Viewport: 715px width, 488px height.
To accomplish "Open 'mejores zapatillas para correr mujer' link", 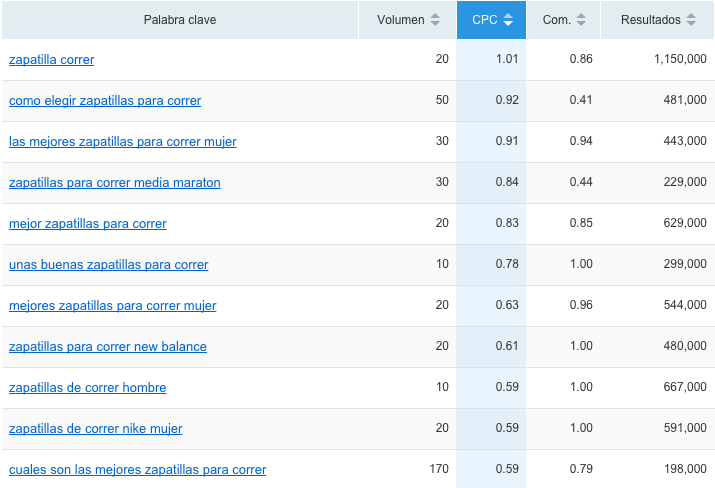I will (113, 306).
